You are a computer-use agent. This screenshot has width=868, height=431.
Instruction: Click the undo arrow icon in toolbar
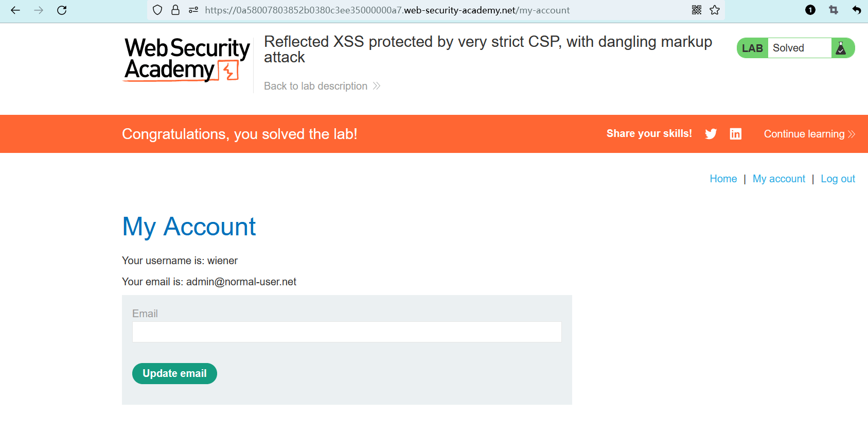click(857, 10)
